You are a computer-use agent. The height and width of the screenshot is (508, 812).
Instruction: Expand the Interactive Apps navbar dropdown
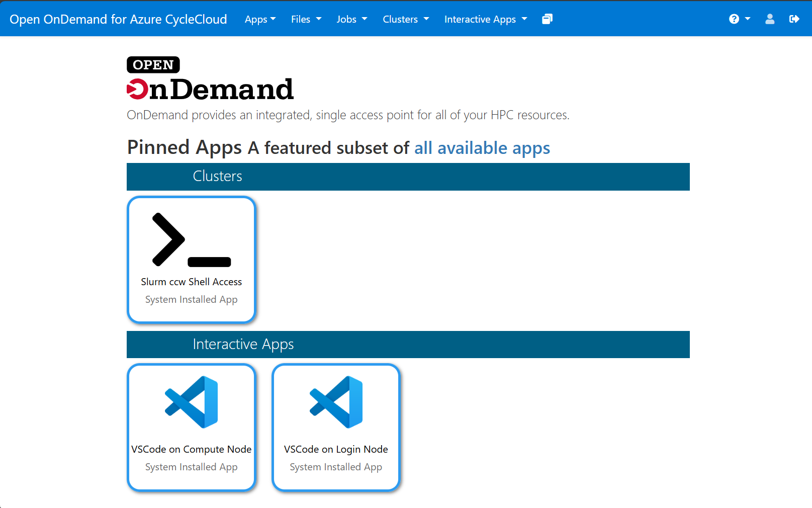[486, 19]
